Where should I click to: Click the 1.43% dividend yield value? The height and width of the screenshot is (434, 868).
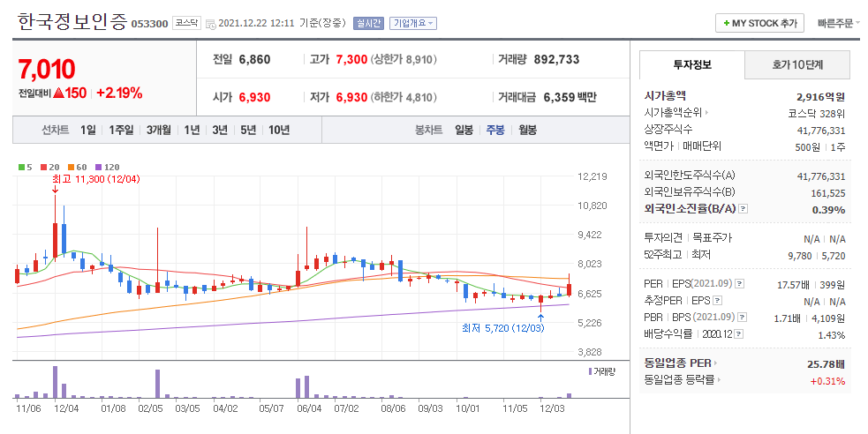coord(832,335)
